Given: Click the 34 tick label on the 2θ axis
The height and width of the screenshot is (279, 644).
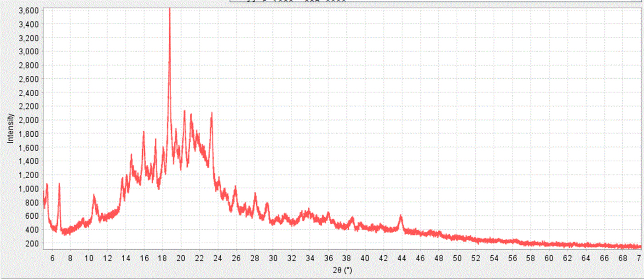Looking at the screenshot, I should [310, 259].
